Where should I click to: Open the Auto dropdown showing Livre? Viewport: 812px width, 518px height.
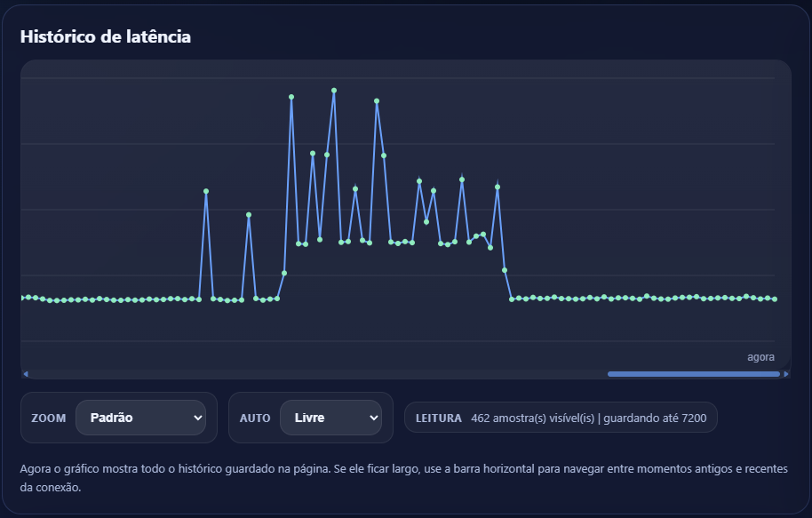point(330,418)
